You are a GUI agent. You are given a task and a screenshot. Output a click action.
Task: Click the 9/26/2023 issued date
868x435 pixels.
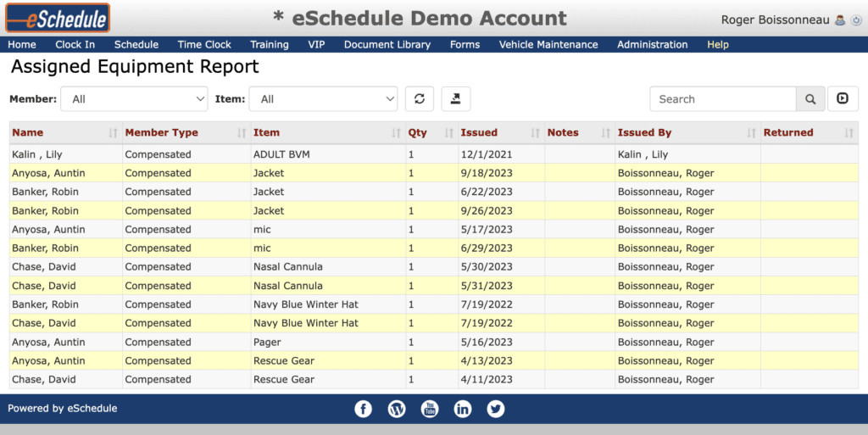point(487,211)
